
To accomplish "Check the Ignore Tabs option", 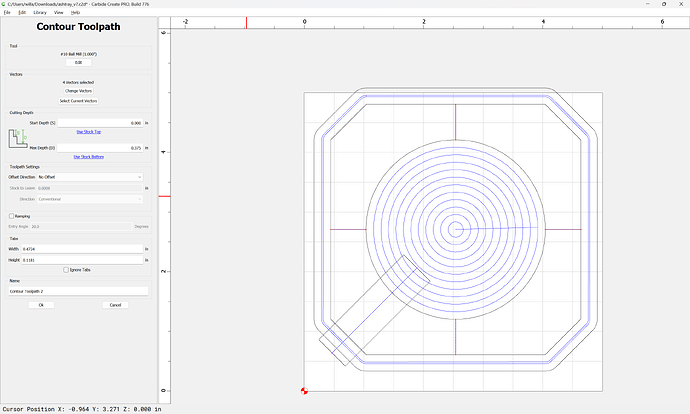I will coord(66,270).
